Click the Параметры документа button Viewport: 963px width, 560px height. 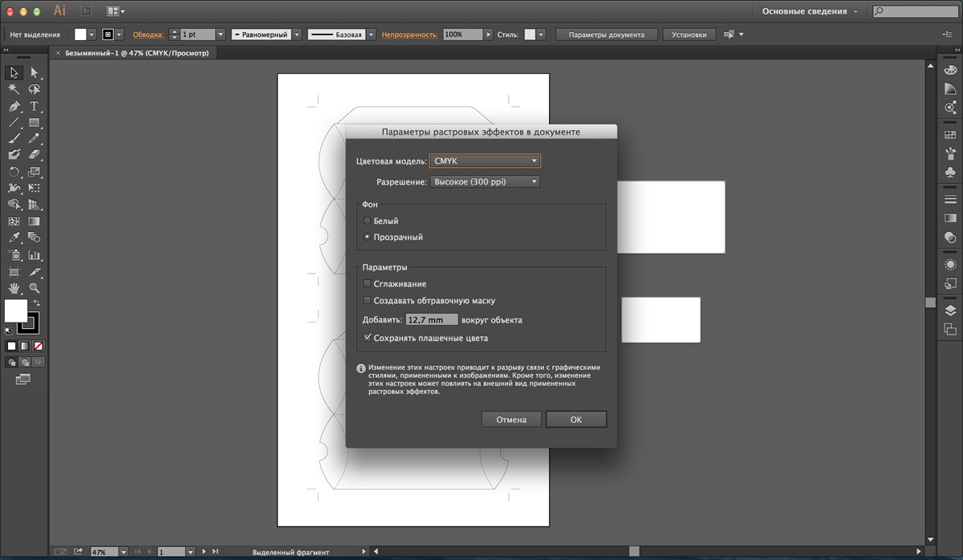(606, 34)
